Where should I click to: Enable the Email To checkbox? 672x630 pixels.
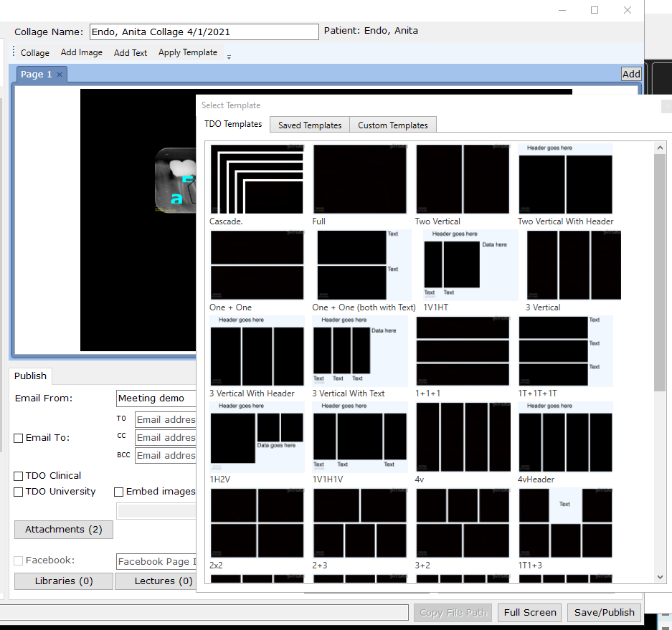(x=19, y=438)
